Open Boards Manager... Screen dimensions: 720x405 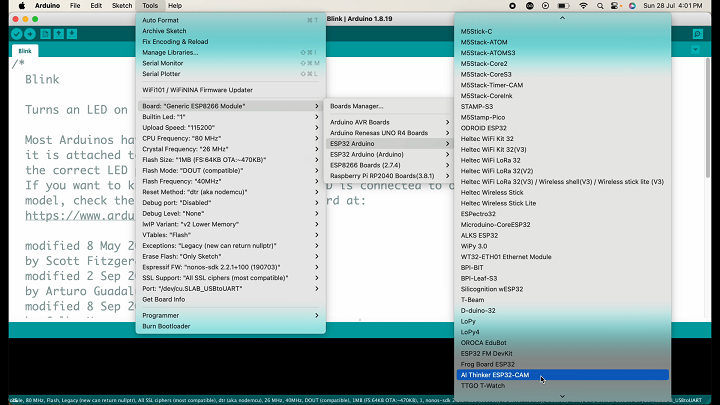[389, 106]
